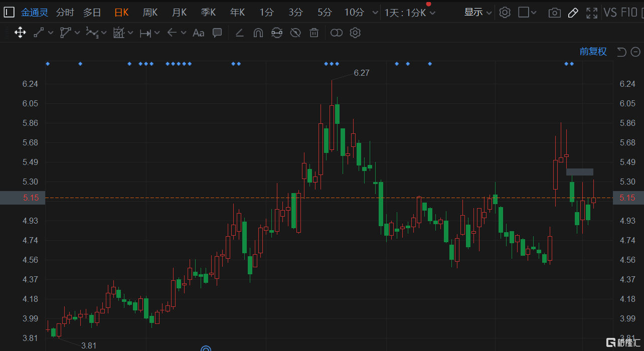Click the current price 5.15 right axis tag
Viewport: 644px width, 351px height.
628,198
